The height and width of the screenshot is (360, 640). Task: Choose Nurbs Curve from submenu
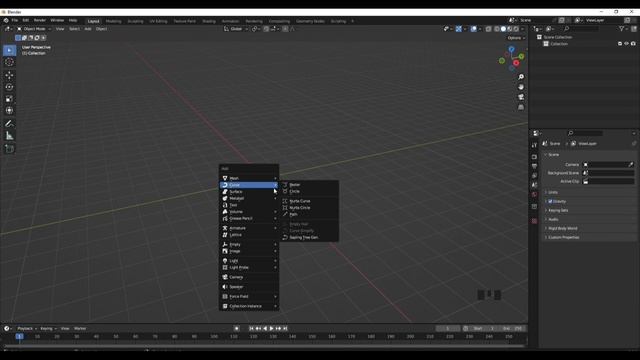(310, 201)
